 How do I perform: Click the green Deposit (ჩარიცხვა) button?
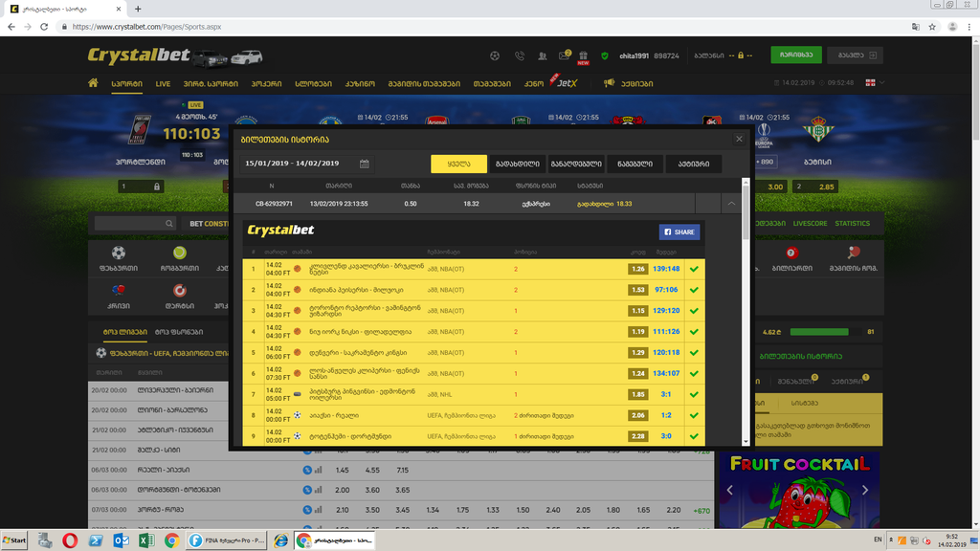796,55
